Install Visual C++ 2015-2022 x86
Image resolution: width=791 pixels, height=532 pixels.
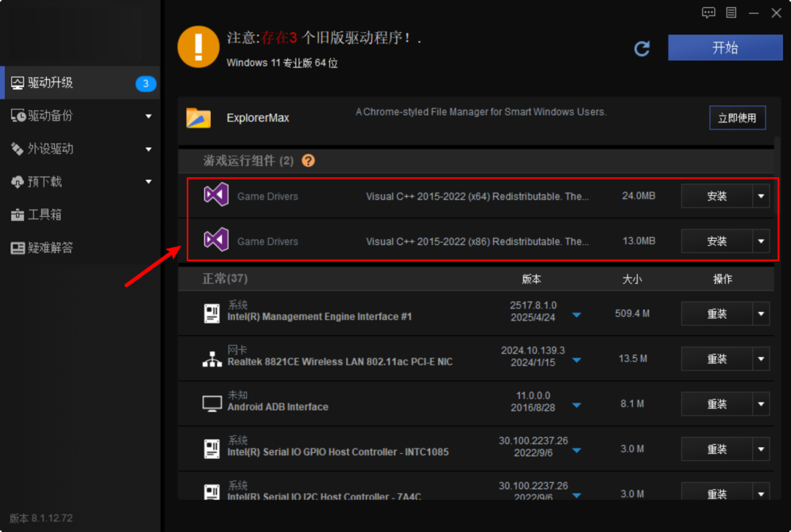click(717, 241)
